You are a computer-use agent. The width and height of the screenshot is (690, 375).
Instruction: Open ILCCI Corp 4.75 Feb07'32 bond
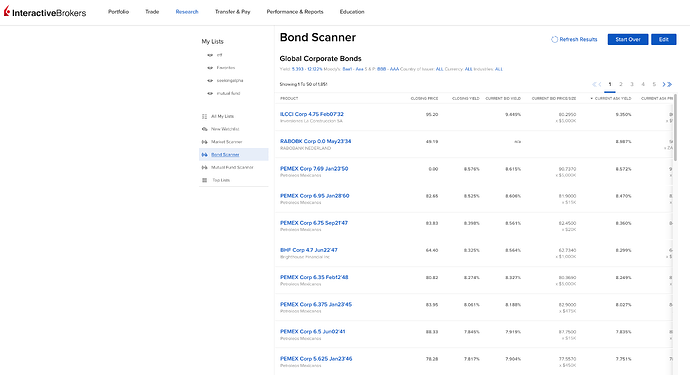312,114
